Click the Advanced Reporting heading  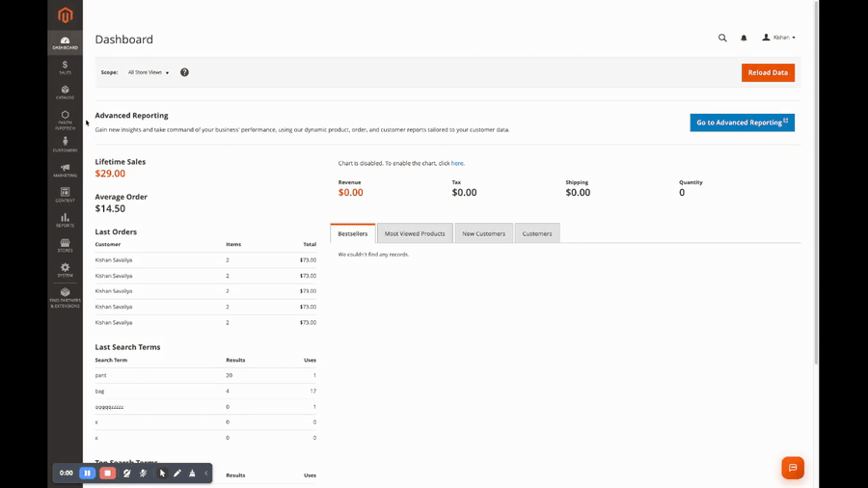coord(131,115)
